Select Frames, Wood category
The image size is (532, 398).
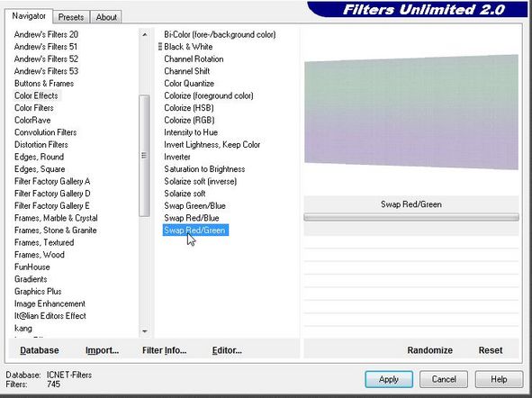pos(40,255)
